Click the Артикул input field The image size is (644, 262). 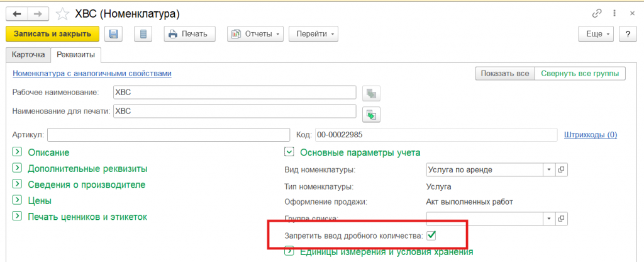click(x=169, y=135)
